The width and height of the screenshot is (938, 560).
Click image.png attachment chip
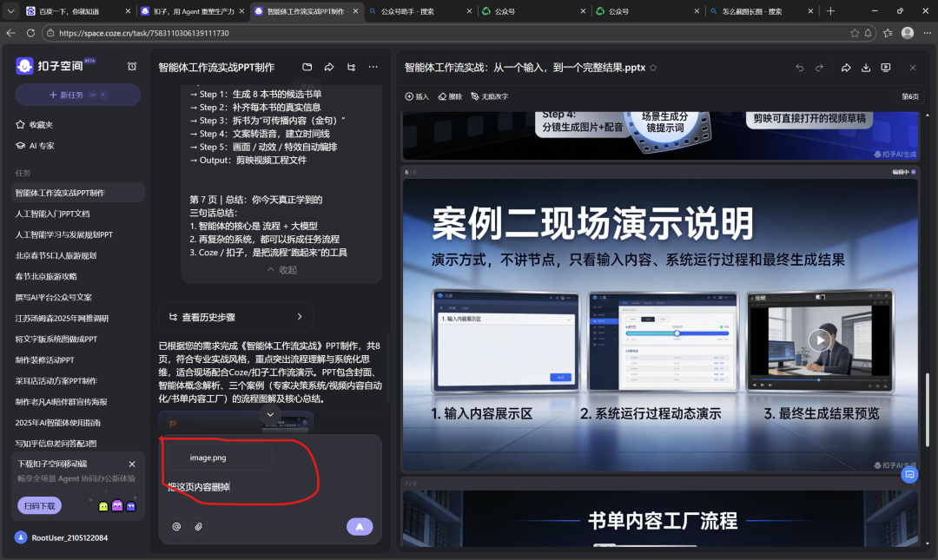click(220, 458)
